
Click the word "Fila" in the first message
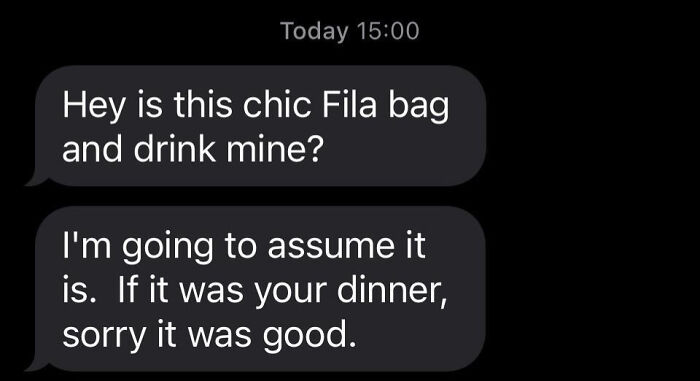point(350,105)
